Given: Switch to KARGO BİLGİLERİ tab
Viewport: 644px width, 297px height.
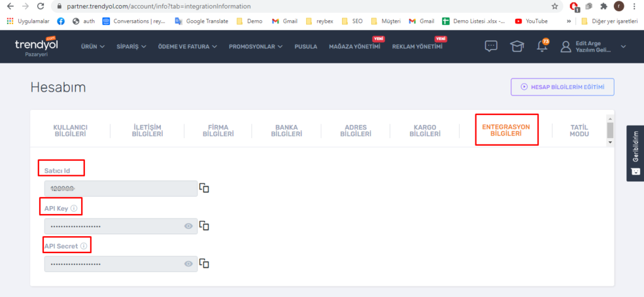Looking at the screenshot, I should pos(425,131).
